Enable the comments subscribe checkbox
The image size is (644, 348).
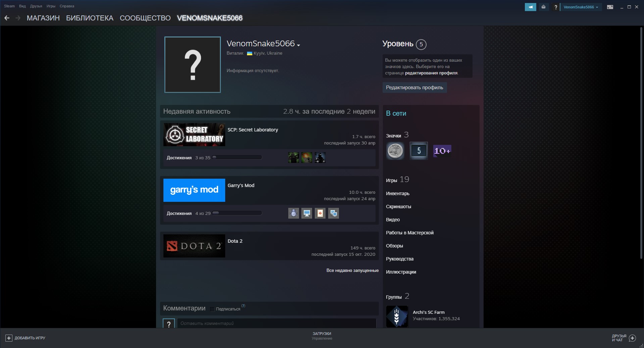point(212,309)
